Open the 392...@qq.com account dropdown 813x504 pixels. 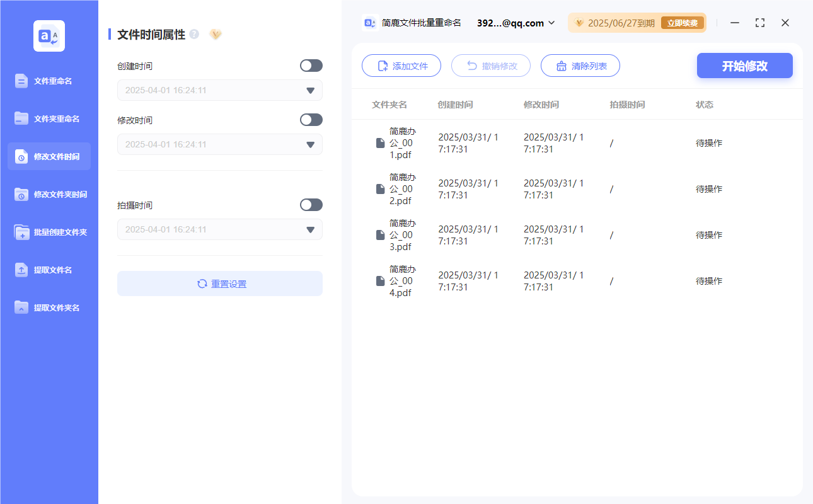[515, 23]
